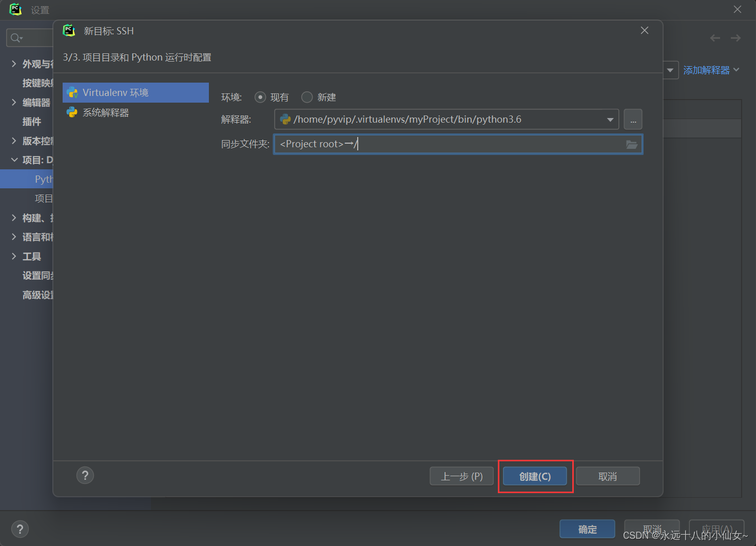Navigate back with the left arrow icon
Image resolution: width=756 pixels, height=546 pixels.
click(x=715, y=38)
